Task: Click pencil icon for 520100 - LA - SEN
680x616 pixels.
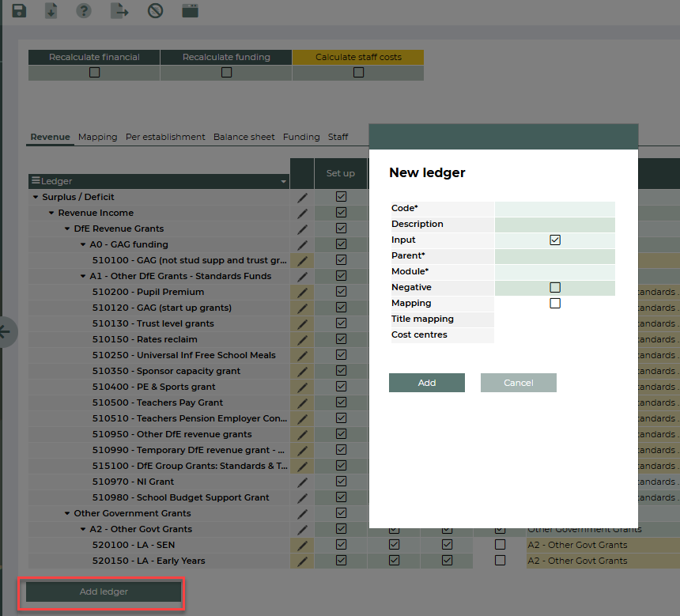Action: point(302,545)
